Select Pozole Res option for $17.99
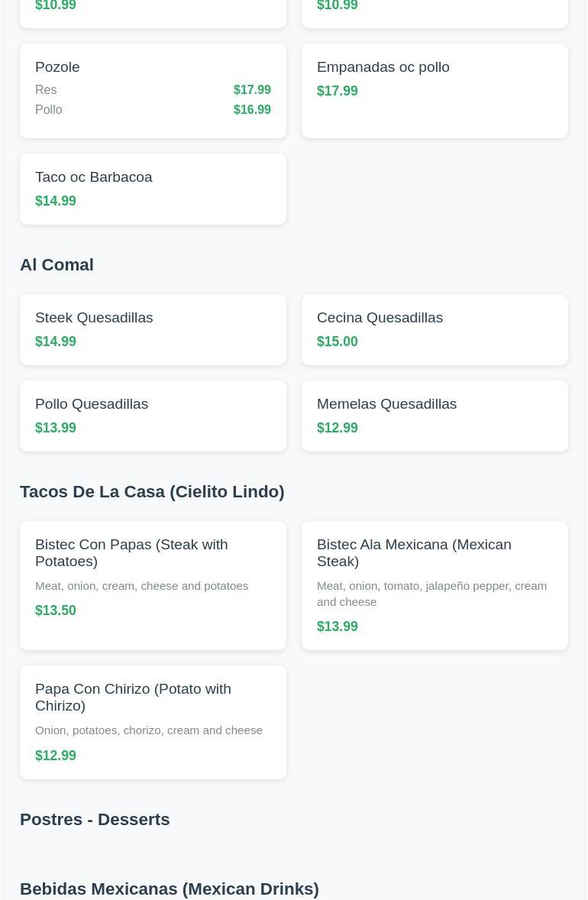Viewport: 588px width, 900px height. [x=153, y=90]
